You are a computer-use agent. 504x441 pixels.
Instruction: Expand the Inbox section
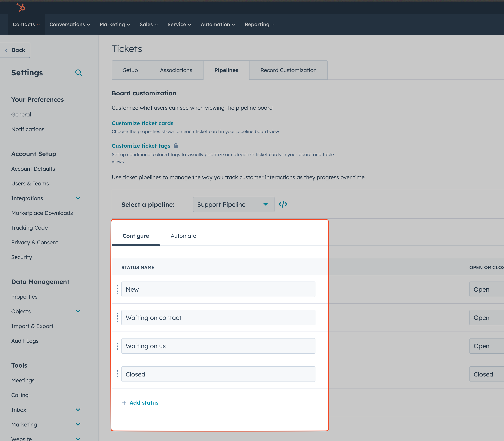[78, 409]
